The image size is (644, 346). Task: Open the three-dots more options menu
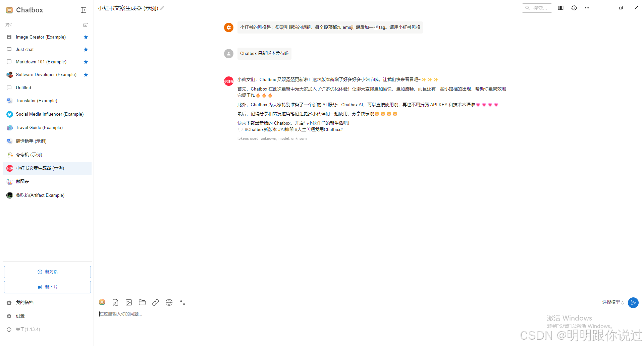click(x=587, y=8)
